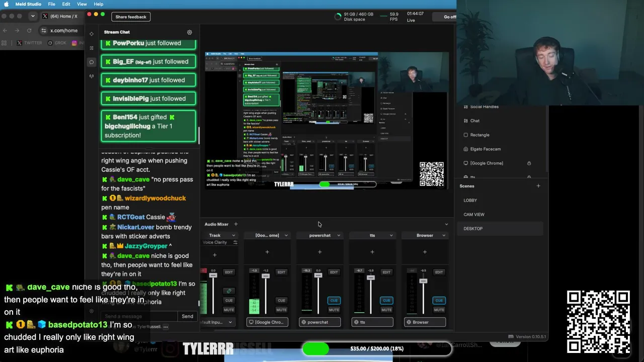The width and height of the screenshot is (644, 362).
Task: Open Voice Clarity settings sliders icon
Action: pos(235,242)
